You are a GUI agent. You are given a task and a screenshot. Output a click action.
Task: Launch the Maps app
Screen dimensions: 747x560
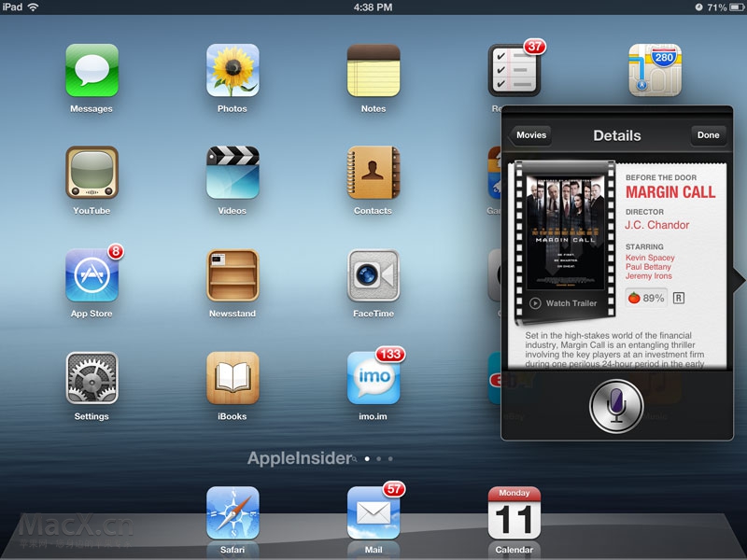(x=655, y=71)
